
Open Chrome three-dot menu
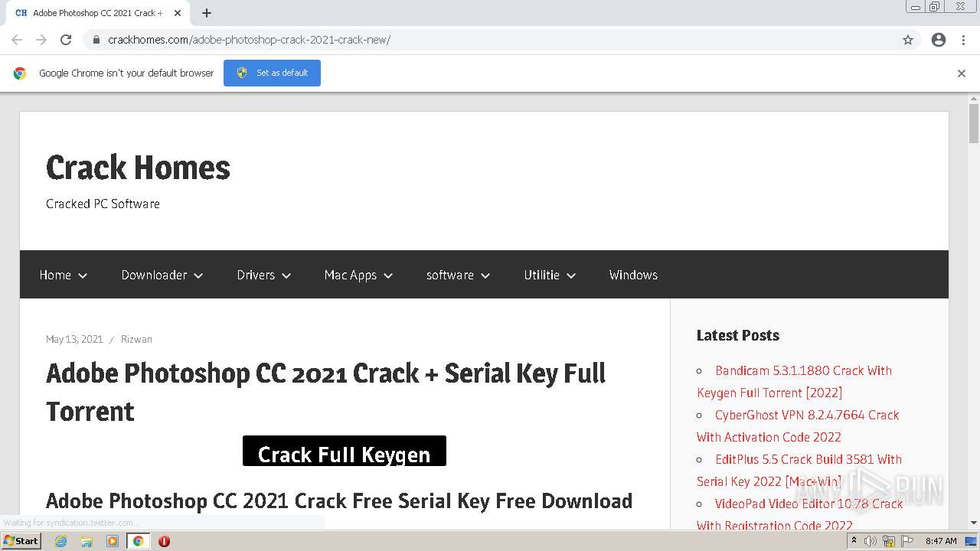click(x=963, y=40)
